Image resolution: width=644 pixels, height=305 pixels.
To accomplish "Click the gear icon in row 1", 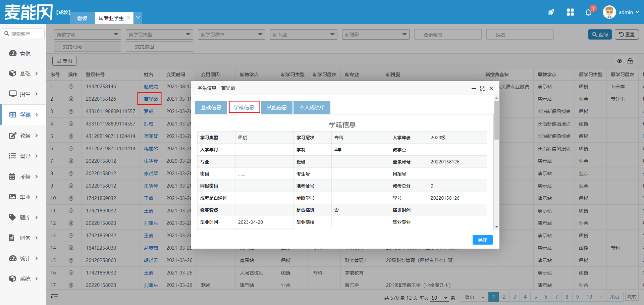I will 71,87.
